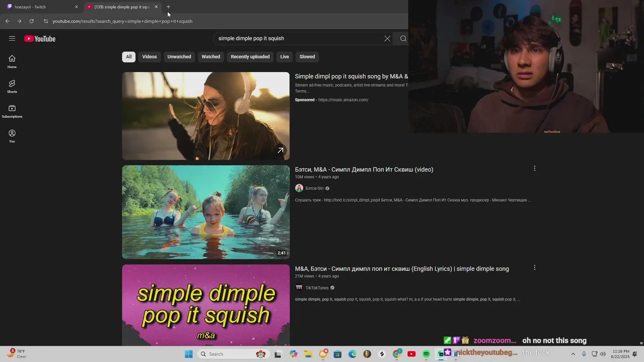Viewport: 644px width, 362px height.
Task: Select the Watched filter chip
Action: [x=211, y=57]
